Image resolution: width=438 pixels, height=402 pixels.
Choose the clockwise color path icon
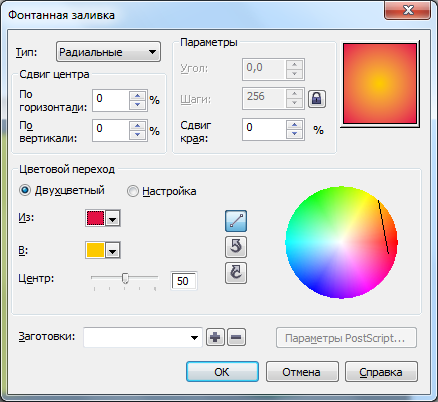pyautogui.click(x=236, y=273)
